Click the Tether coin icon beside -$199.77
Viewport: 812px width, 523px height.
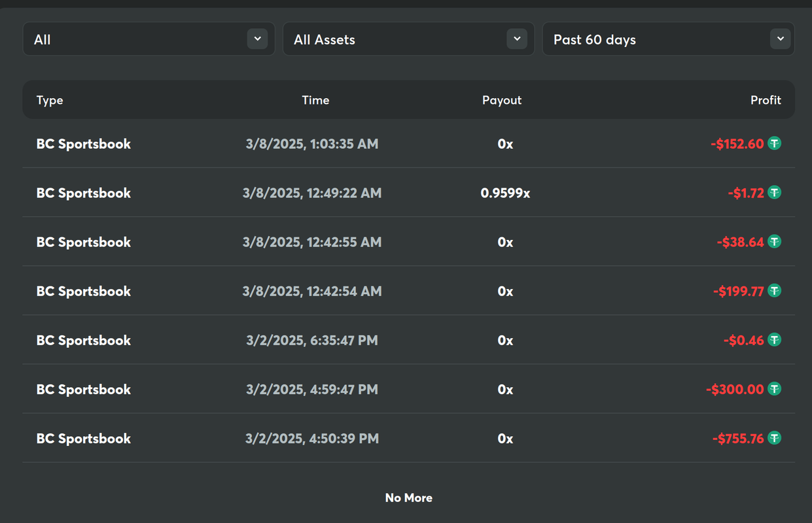click(x=774, y=290)
